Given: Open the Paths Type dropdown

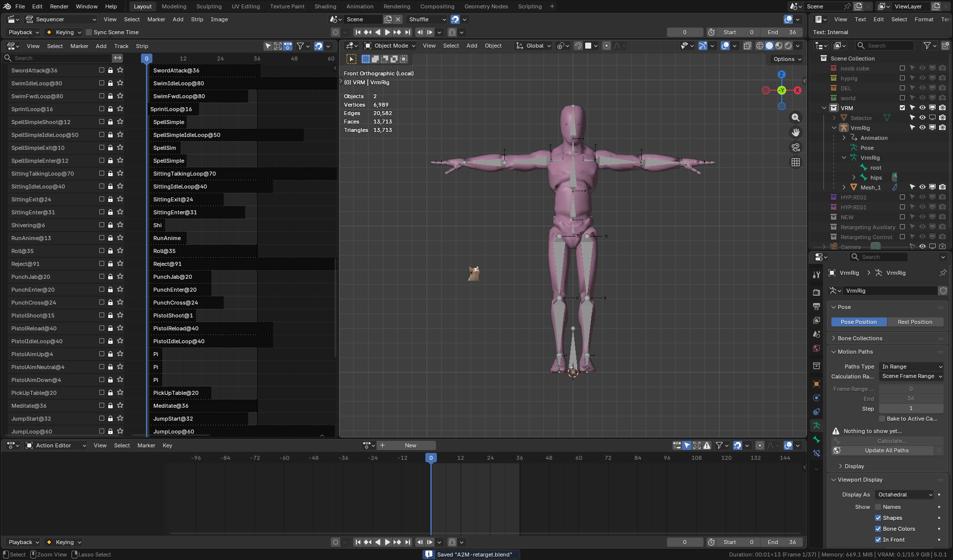Looking at the screenshot, I should (911, 367).
